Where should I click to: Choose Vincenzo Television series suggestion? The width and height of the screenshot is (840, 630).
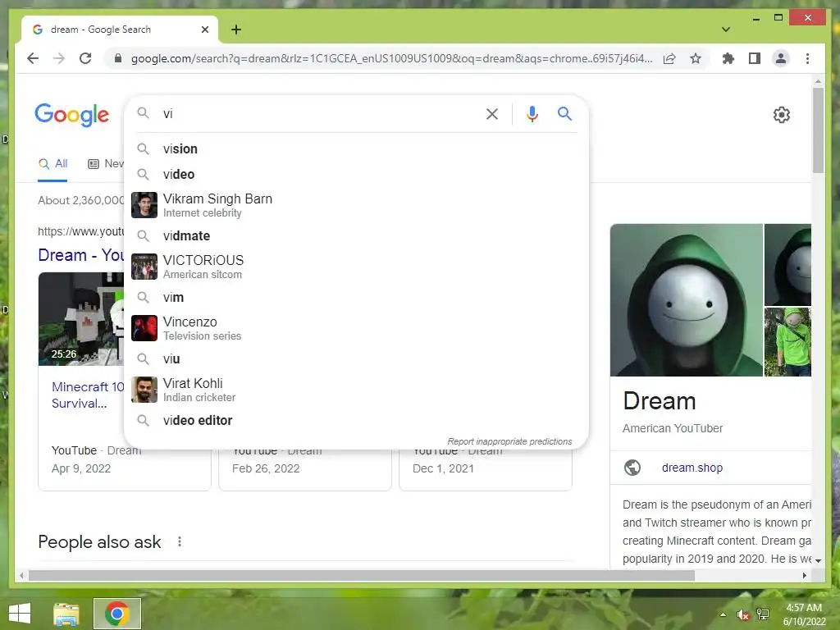tap(356, 328)
